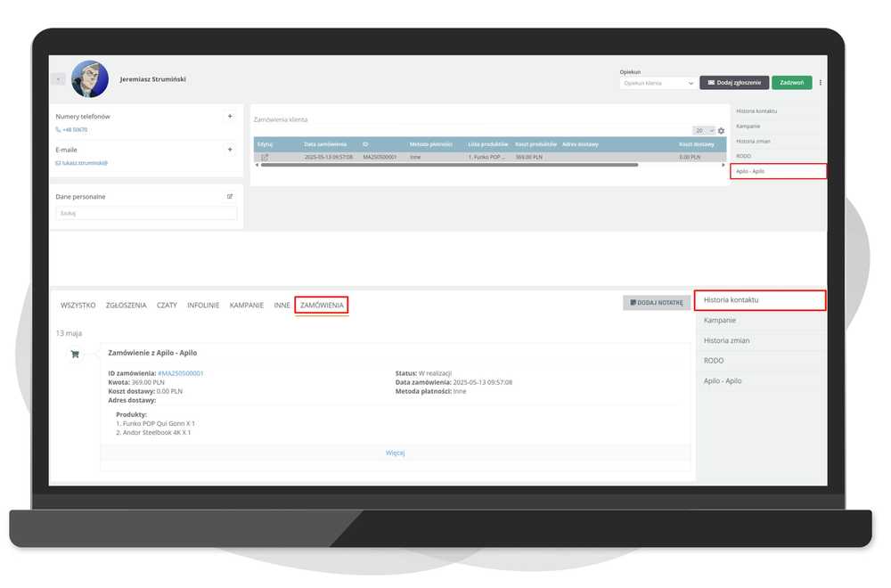Screen dimensions: 891x588
Task: Open the order edit icon in table row
Action: click(x=265, y=157)
